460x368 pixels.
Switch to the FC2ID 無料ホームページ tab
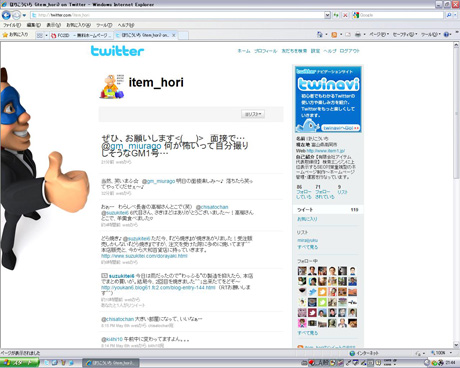[x=81, y=35]
